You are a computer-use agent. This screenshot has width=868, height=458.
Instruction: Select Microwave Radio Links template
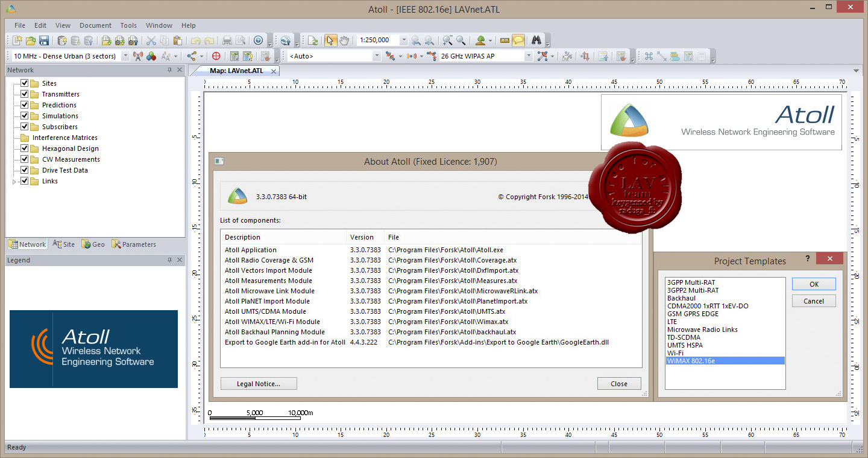[725, 329]
